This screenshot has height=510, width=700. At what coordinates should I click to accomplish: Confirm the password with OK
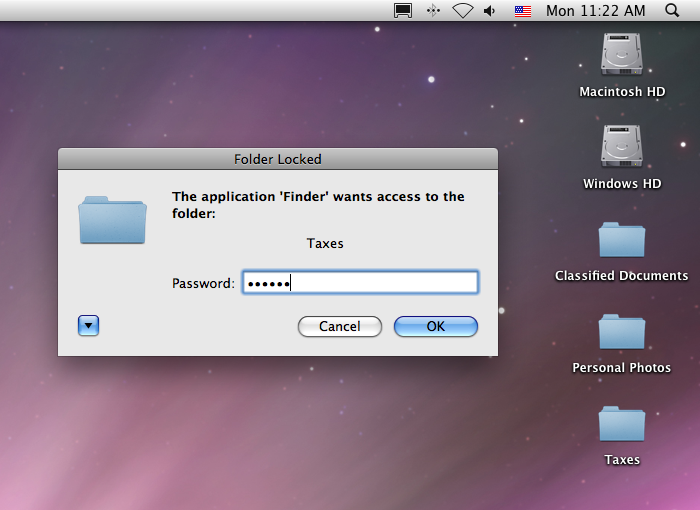click(436, 326)
